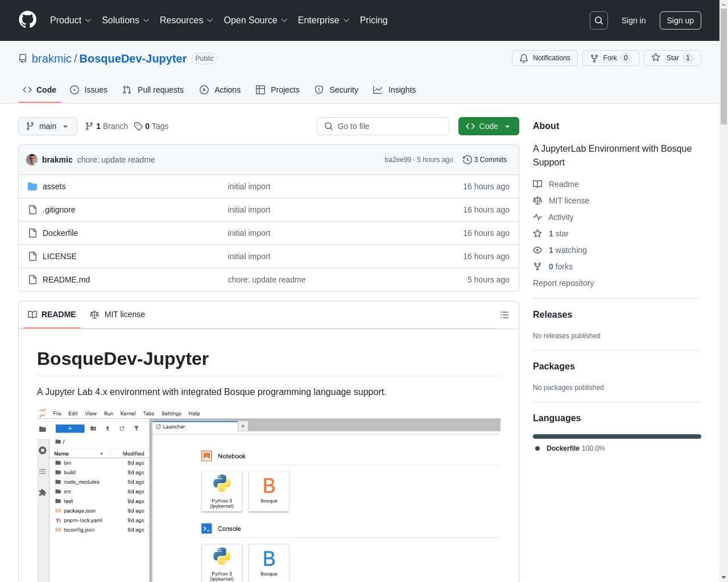728x582 pixels.
Task: Click the 1 star link in About
Action: click(x=551, y=234)
